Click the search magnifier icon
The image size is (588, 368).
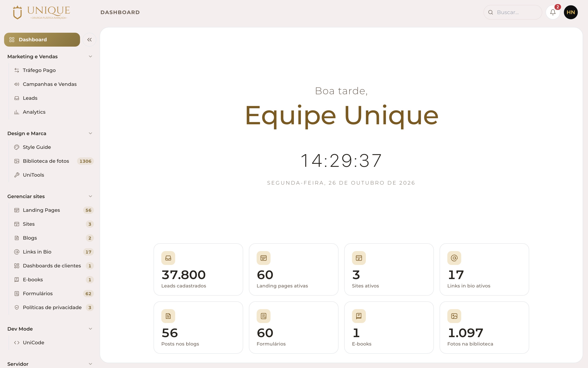click(x=491, y=12)
